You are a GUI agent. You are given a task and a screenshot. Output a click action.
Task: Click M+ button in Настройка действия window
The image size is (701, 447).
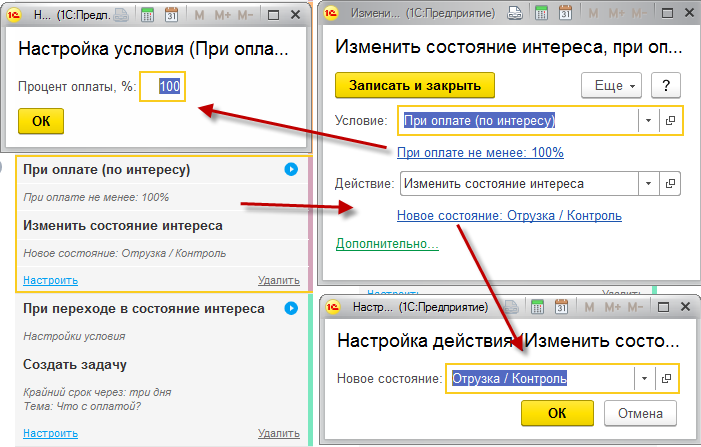[612, 307]
